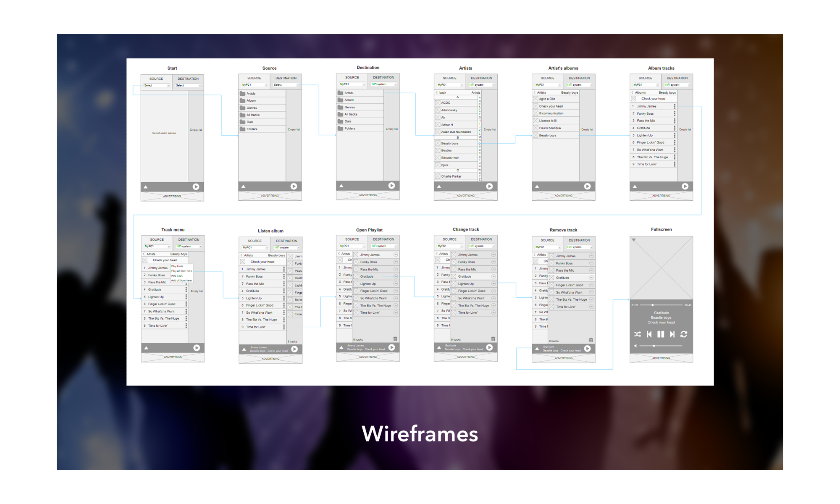The height and width of the screenshot is (504, 840).
Task: Choose 'Play track' in Track menu popup
Action: 177,266
